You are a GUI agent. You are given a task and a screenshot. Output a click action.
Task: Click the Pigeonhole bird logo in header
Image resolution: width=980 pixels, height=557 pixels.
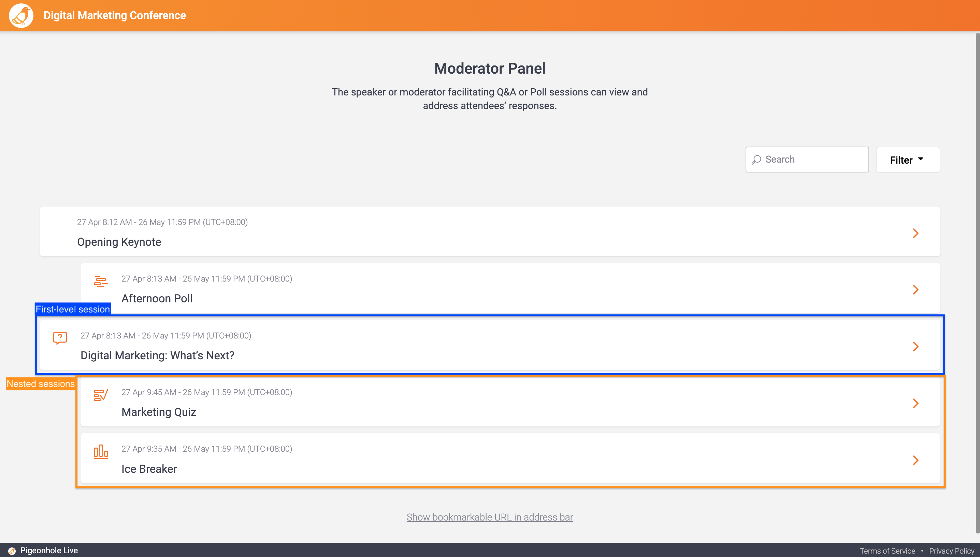click(x=21, y=15)
